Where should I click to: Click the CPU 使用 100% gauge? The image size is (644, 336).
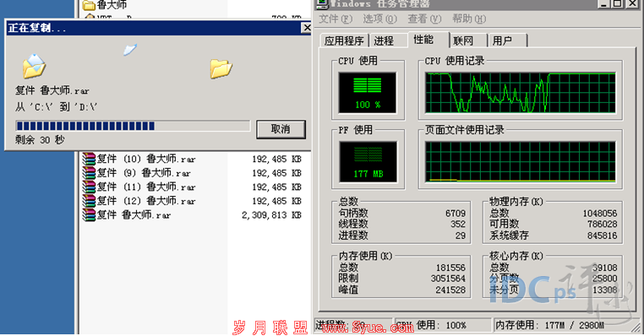368,93
